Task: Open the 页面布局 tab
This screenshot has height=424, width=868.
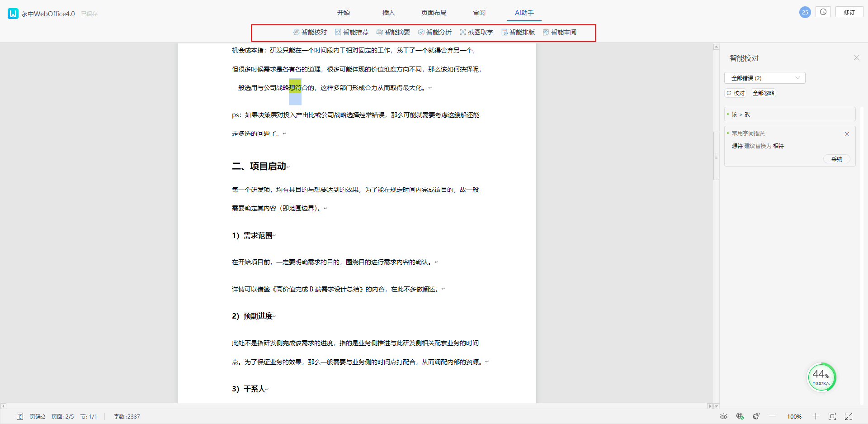Action: click(434, 13)
